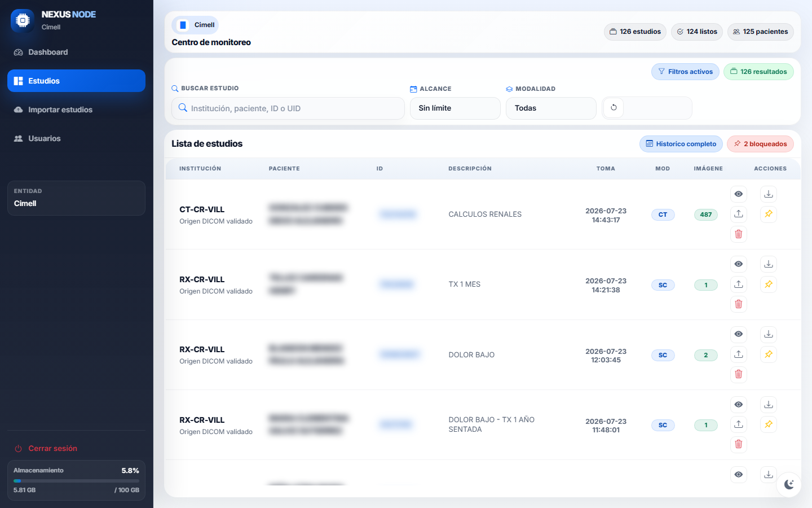
Task: Click the INSTITUCIÓN column header
Action: pyautogui.click(x=200, y=169)
